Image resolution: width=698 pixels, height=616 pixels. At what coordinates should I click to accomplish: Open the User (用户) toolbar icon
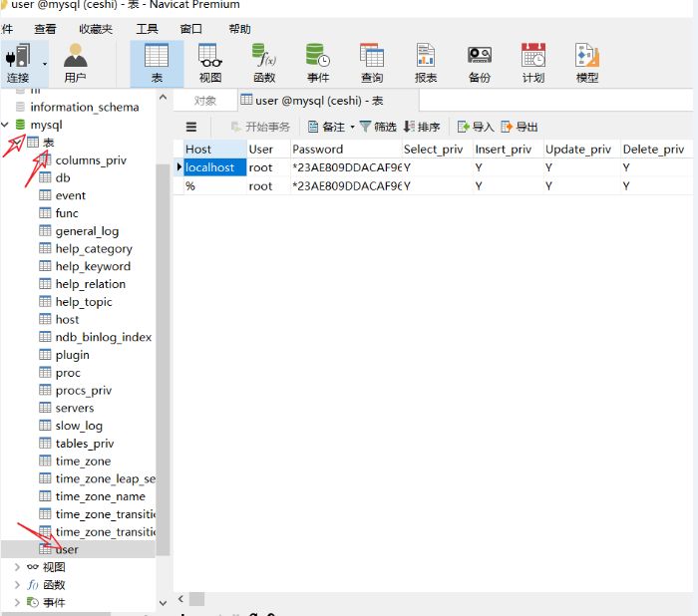click(75, 56)
